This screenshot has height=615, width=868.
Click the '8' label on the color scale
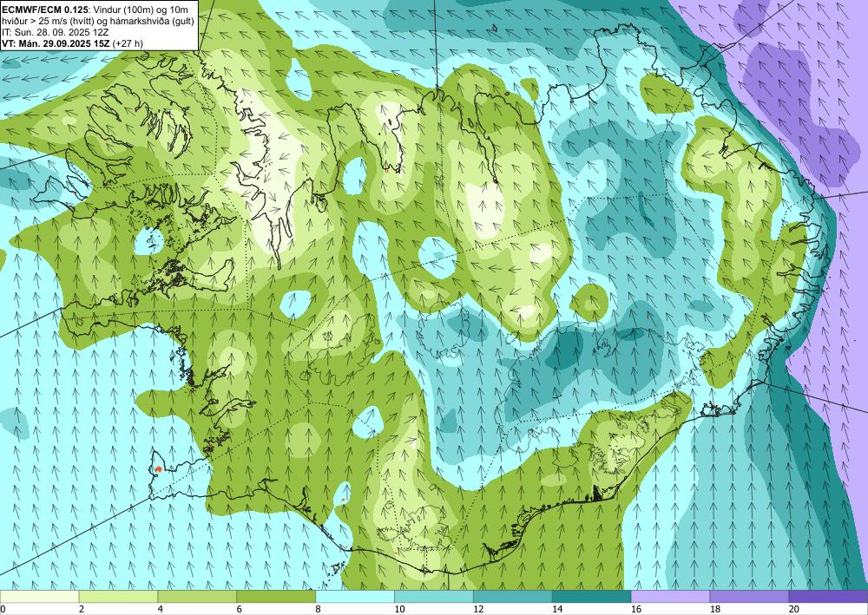[318, 610]
